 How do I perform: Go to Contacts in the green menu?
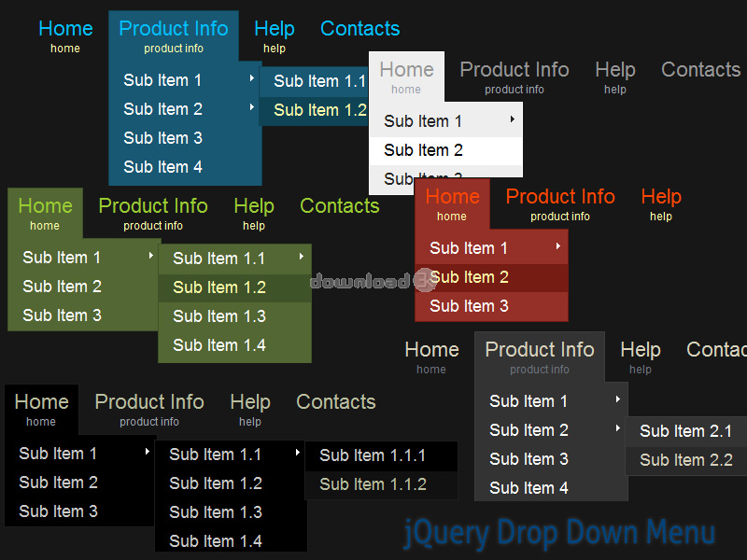340,206
